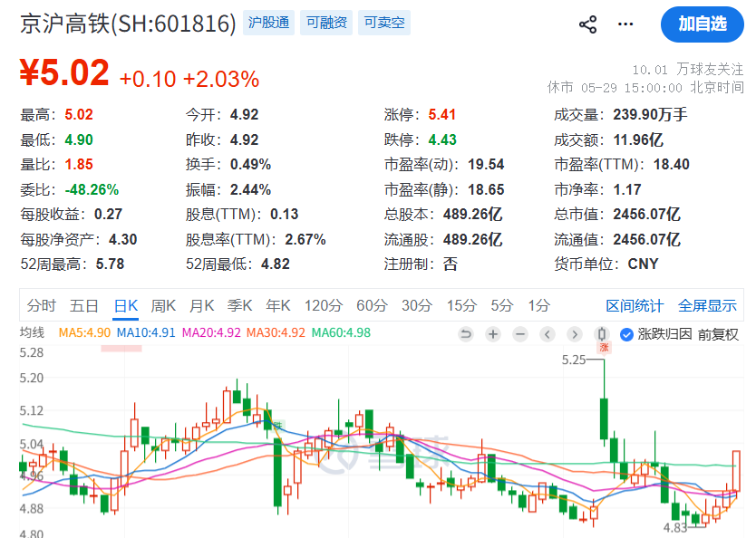The width and height of the screenshot is (756, 538).
Task: Click the MA10:4.91 indicator label
Action: tap(146, 332)
